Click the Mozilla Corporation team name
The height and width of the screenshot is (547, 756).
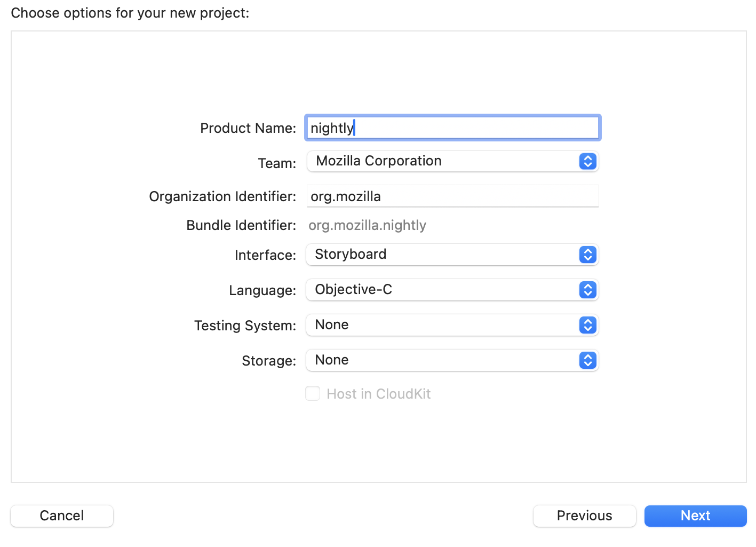pyautogui.click(x=379, y=161)
